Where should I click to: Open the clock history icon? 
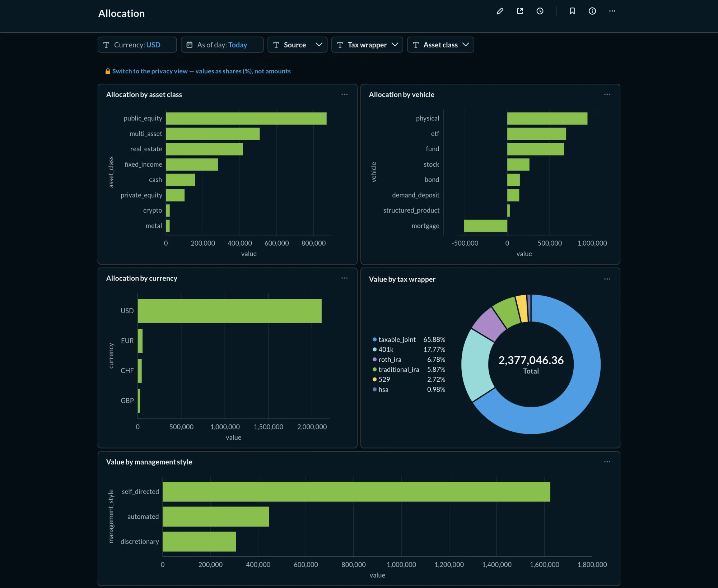click(x=540, y=11)
